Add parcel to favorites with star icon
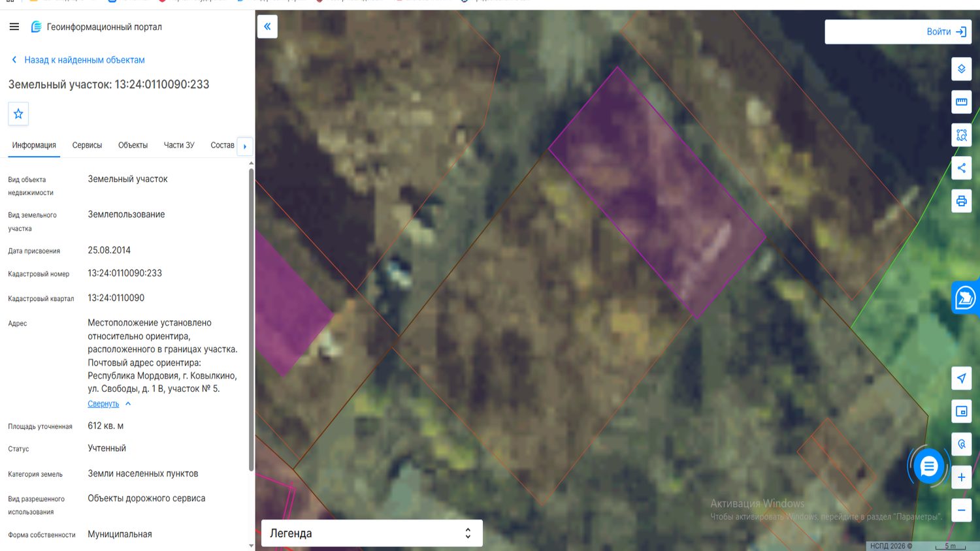Image resolution: width=980 pixels, height=551 pixels. pos(18,114)
